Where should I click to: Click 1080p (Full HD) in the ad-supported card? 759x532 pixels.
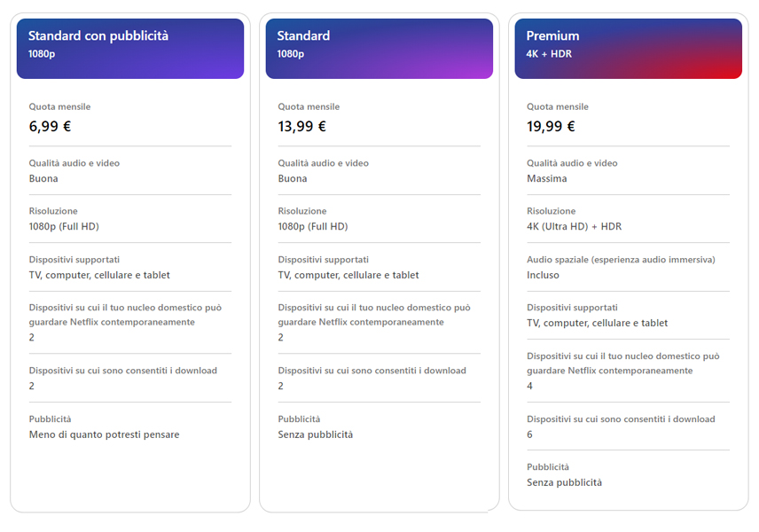[64, 226]
